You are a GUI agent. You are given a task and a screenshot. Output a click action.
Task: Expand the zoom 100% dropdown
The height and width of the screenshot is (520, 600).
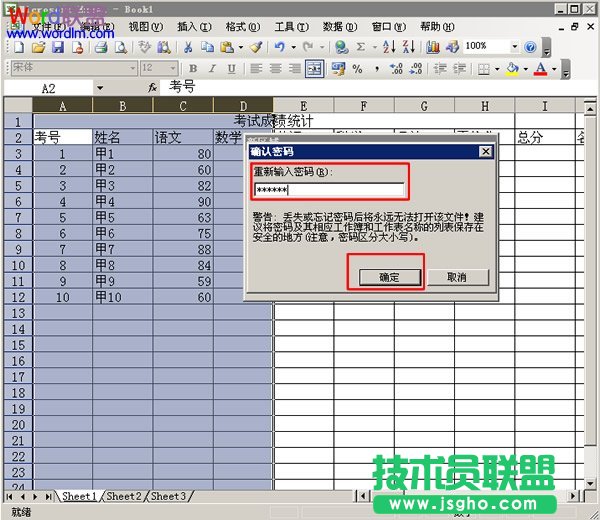coord(515,47)
